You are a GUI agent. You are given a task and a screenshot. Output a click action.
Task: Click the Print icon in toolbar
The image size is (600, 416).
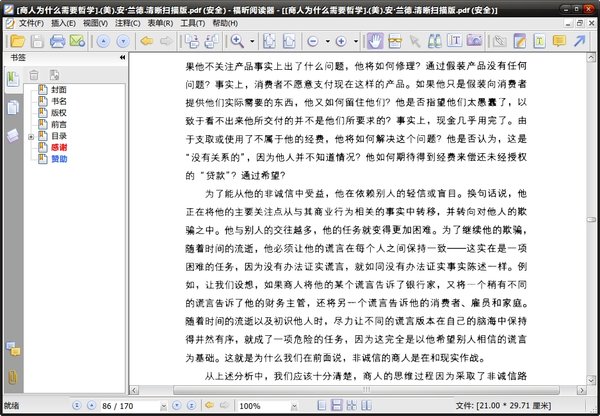58,41
